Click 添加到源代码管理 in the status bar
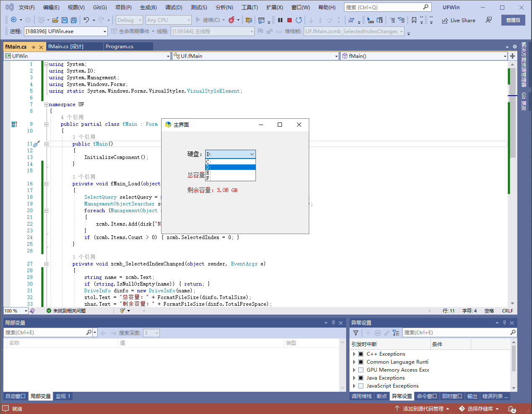The image size is (532, 414). 422,409
